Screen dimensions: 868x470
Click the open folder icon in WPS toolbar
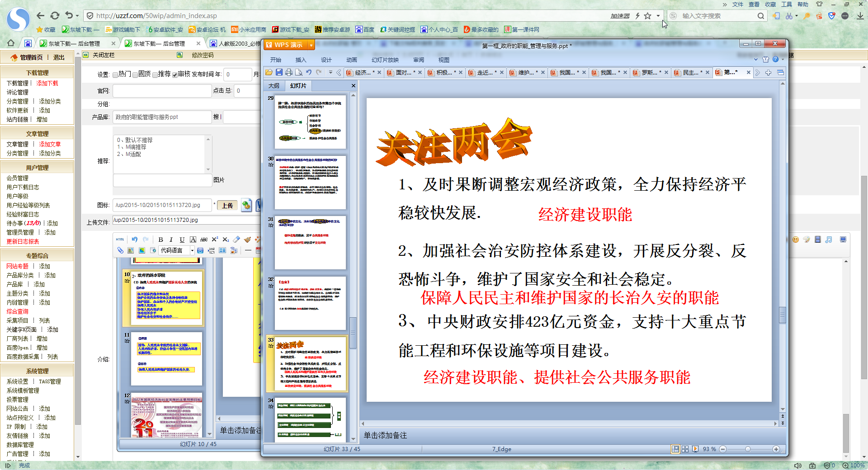(269, 72)
